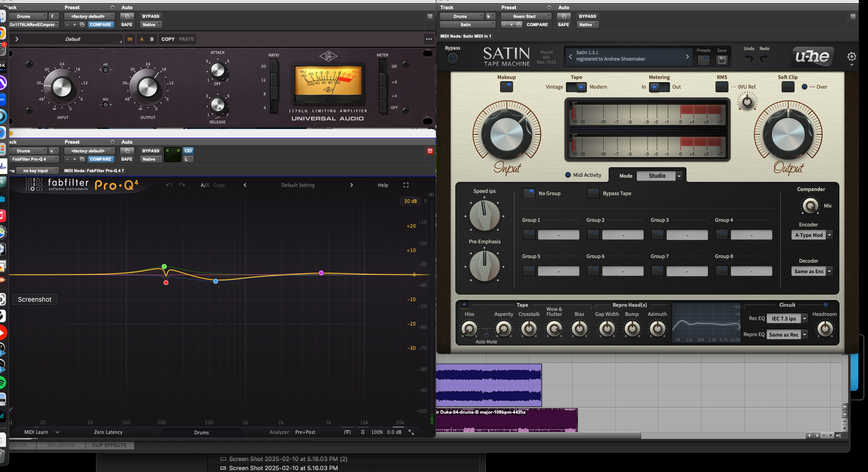
Task: Click copy settings icon in Satin preset row
Action: [x=519, y=25]
